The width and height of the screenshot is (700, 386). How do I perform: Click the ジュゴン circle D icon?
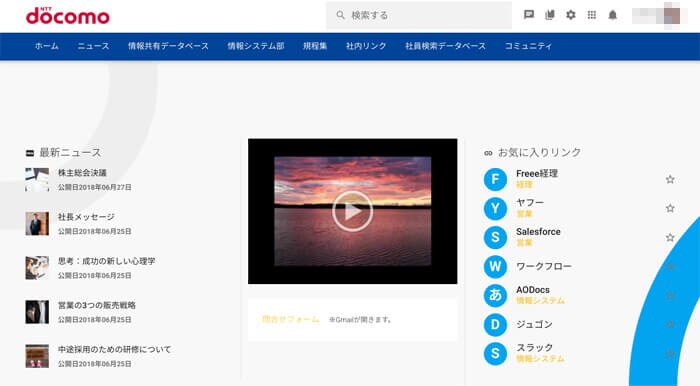click(x=495, y=324)
